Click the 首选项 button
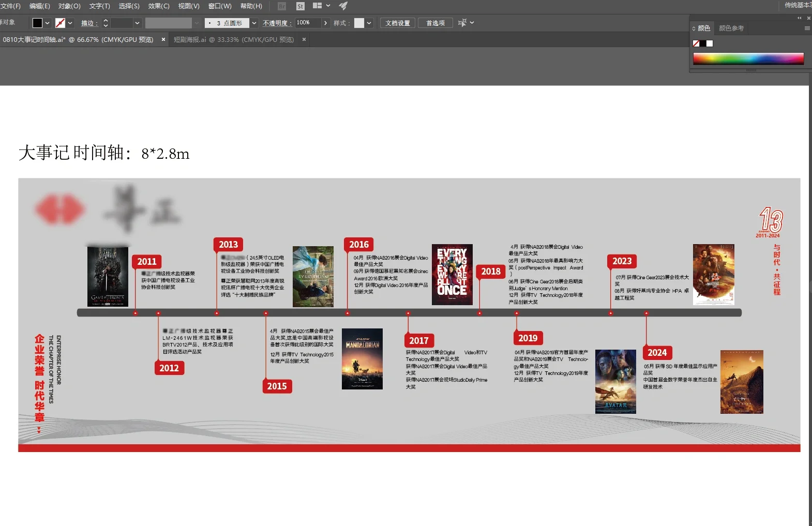812x526 pixels. 435,23
